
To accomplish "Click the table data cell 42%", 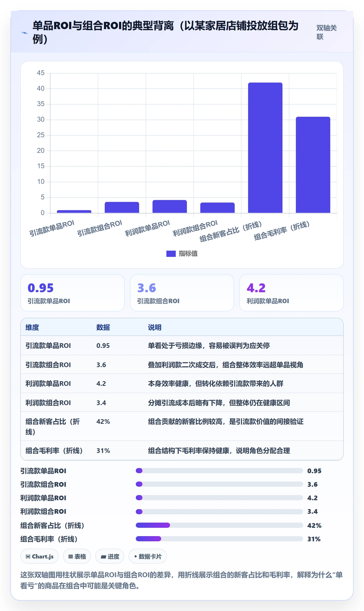I will 103,421.
